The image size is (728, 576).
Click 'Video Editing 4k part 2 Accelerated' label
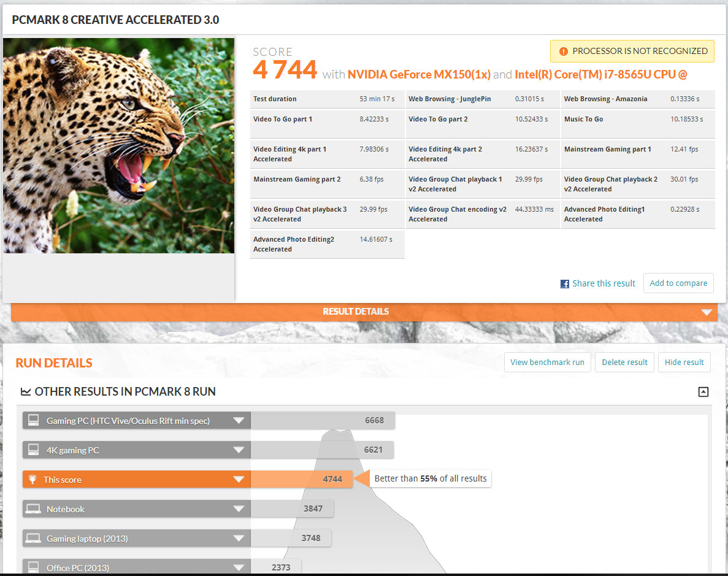[445, 154]
